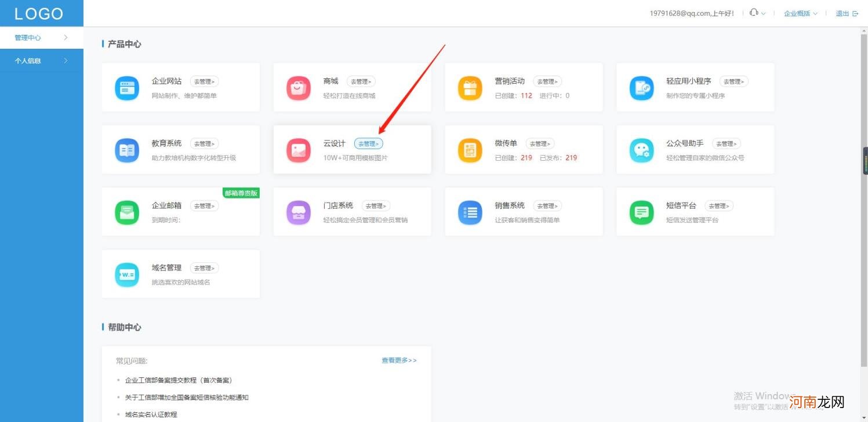Click the 网站制作、维护都简单 description
868x422 pixels.
click(x=184, y=96)
